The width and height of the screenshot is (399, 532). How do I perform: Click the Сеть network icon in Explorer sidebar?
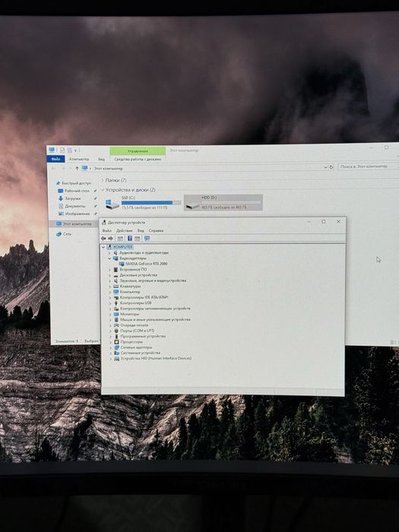click(x=59, y=234)
